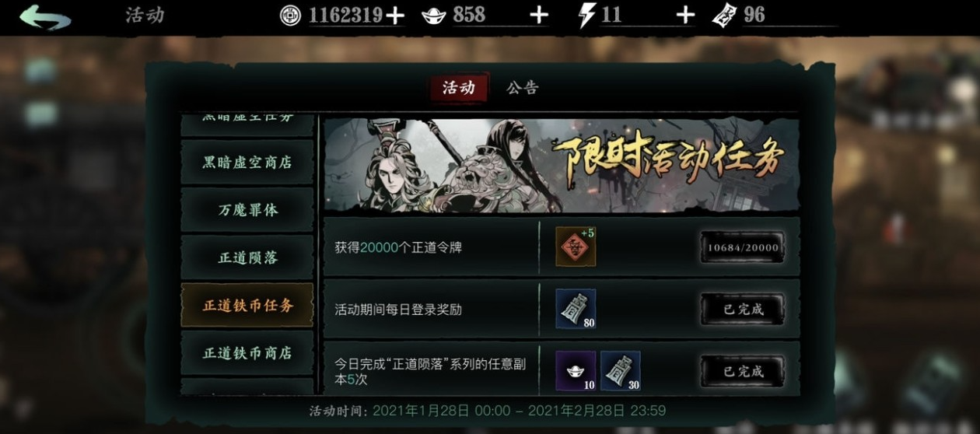Viewport: 980px width, 434px height.
Task: Tap the 80 iron coin reward icon
Action: point(576,309)
